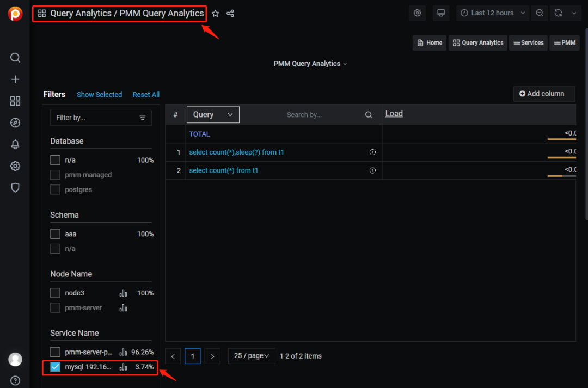Screen dimensions: 588x388
Task: Sort by the Load column header
Action: [394, 114]
